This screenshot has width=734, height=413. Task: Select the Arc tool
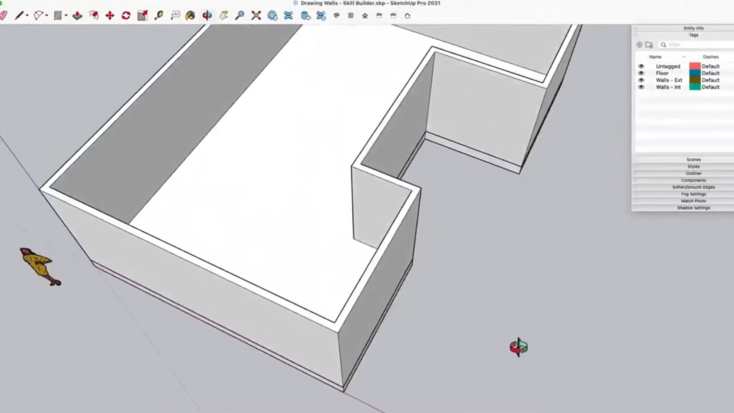(38, 16)
